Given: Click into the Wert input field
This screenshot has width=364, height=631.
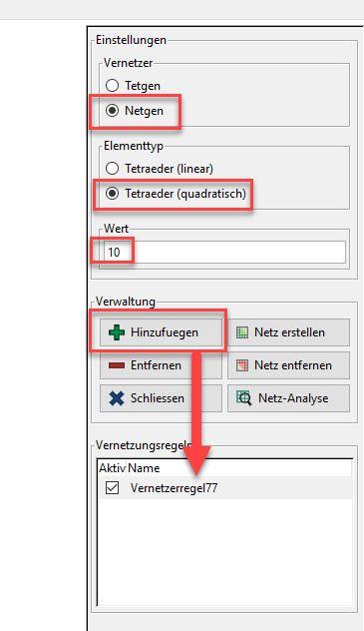Looking at the screenshot, I should point(224,253).
